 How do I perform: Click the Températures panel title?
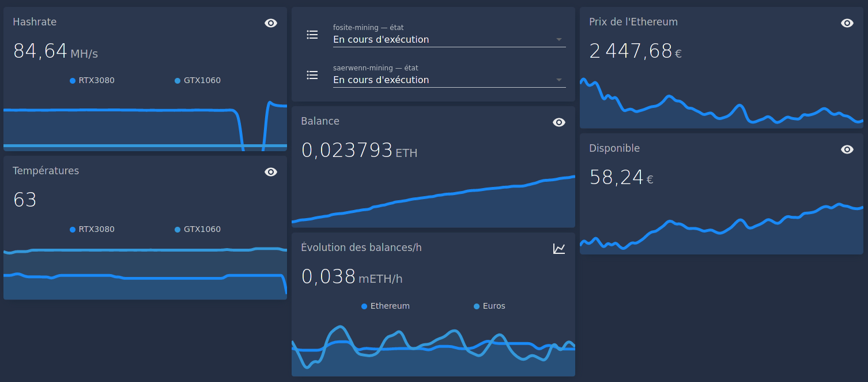pos(46,171)
